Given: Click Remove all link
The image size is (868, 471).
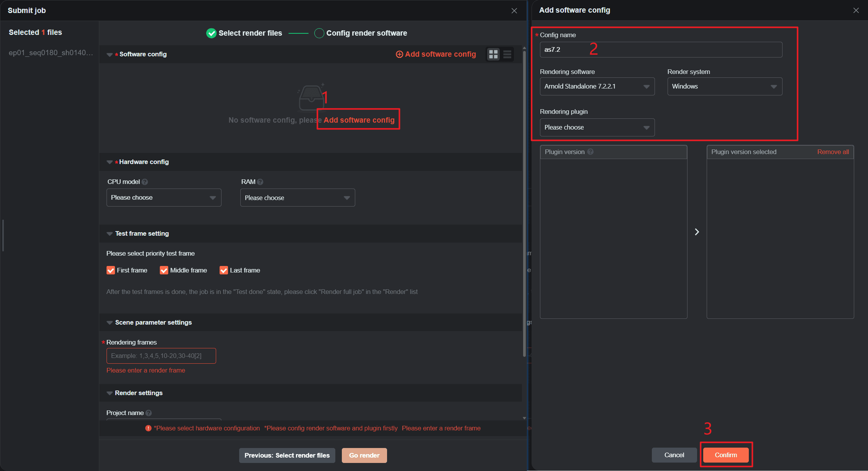Looking at the screenshot, I should tap(833, 152).
